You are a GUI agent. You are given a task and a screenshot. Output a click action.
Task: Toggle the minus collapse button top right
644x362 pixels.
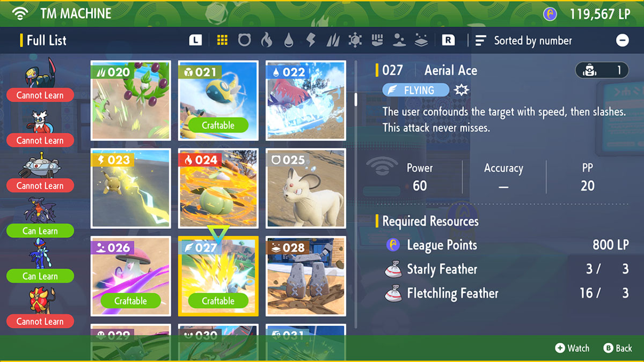[622, 40]
